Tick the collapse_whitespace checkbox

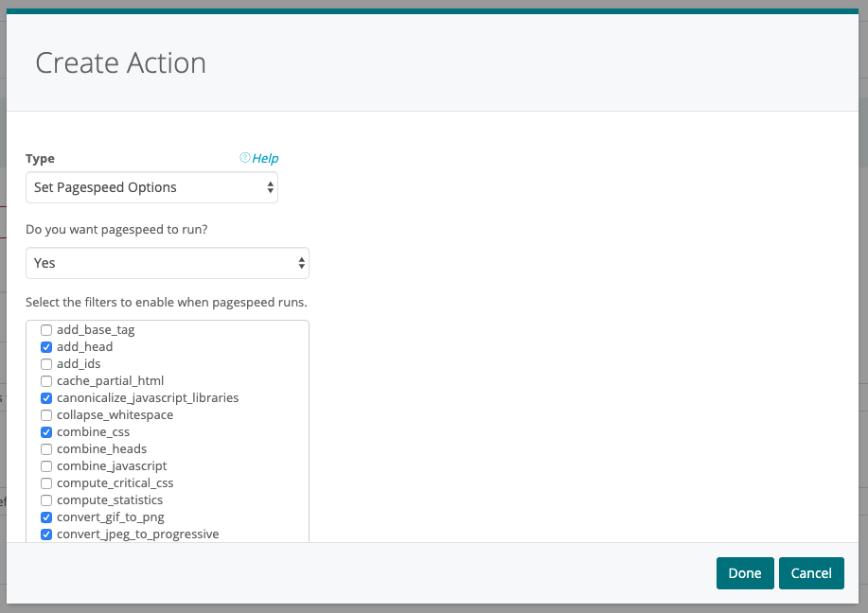point(46,415)
